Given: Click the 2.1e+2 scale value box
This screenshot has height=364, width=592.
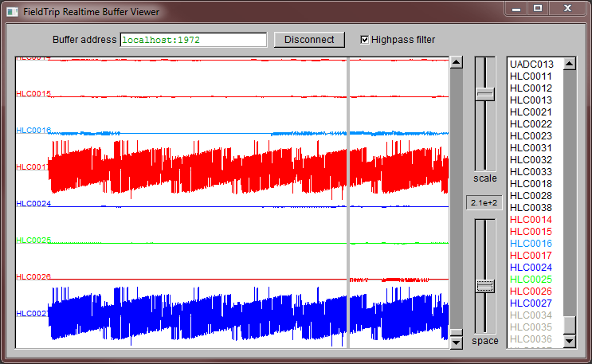Looking at the screenshot, I should coord(484,203).
